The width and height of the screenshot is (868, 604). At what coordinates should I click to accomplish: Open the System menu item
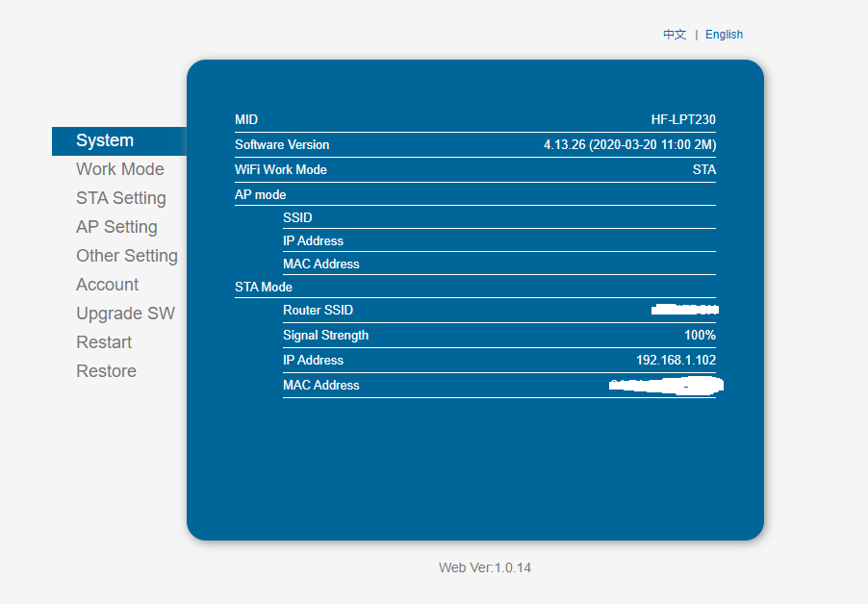click(105, 140)
